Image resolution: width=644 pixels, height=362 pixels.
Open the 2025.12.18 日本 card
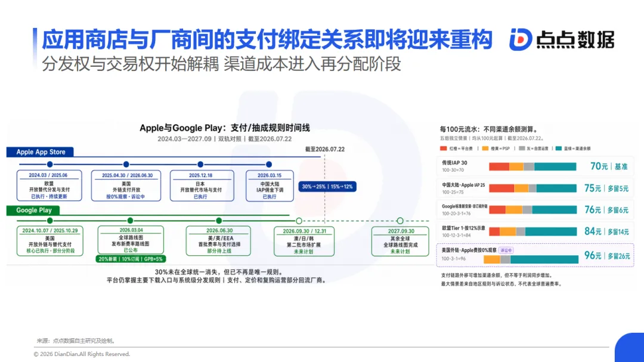[x=202, y=185]
